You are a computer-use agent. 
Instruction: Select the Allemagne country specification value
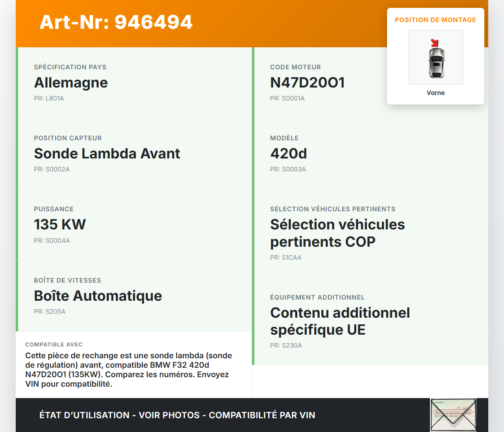pos(71,83)
